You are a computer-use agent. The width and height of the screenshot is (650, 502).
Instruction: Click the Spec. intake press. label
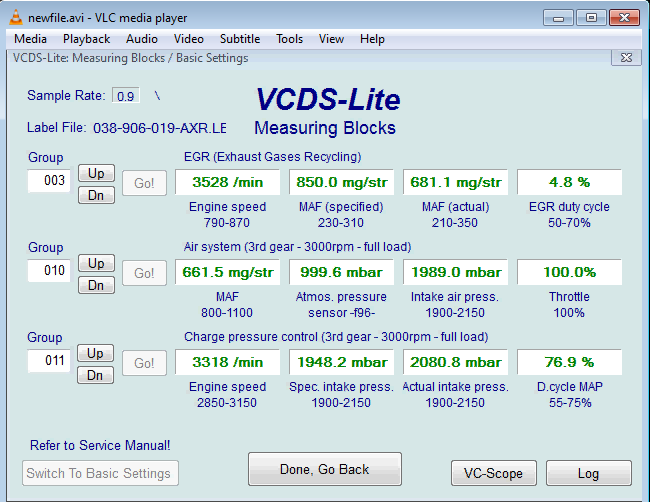point(341,386)
